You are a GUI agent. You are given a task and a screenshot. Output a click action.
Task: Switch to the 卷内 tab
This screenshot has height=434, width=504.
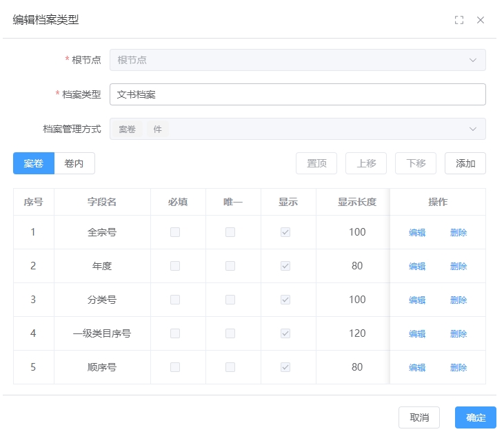(x=74, y=163)
